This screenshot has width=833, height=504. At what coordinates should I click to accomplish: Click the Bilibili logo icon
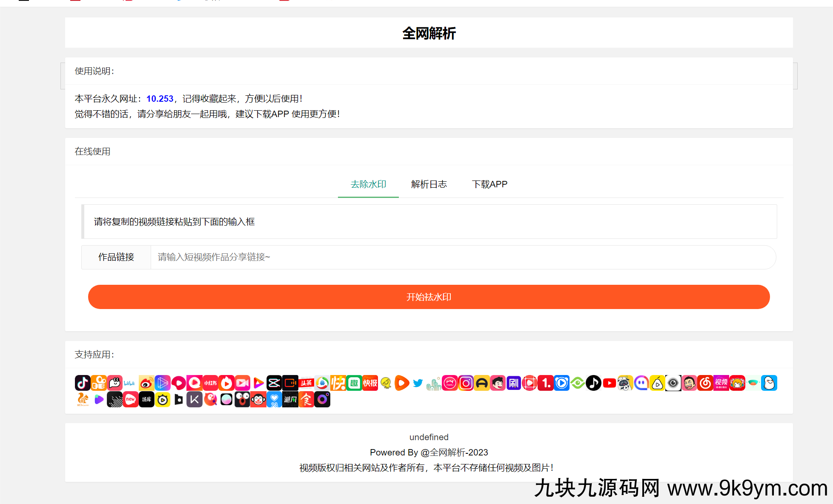[129, 383]
